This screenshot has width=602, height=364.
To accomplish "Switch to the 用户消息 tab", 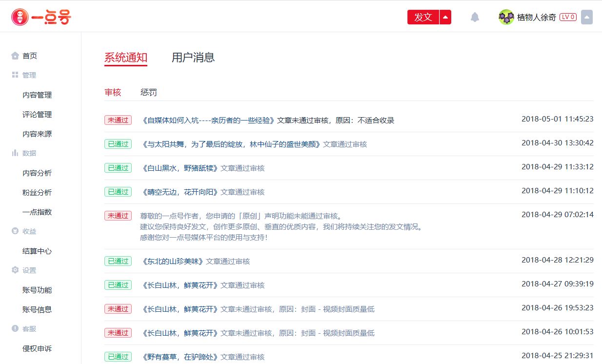I will point(193,57).
